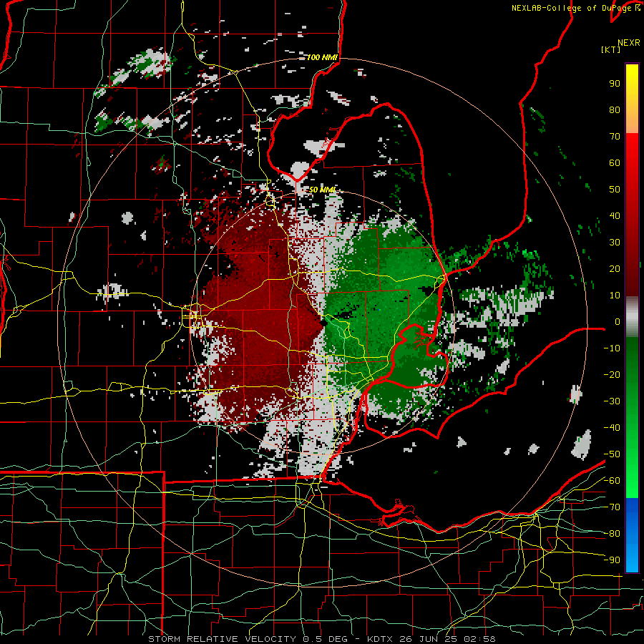The height and width of the screenshot is (644, 644).
Task: Click the -90 knot scale label
Action: tap(612, 560)
